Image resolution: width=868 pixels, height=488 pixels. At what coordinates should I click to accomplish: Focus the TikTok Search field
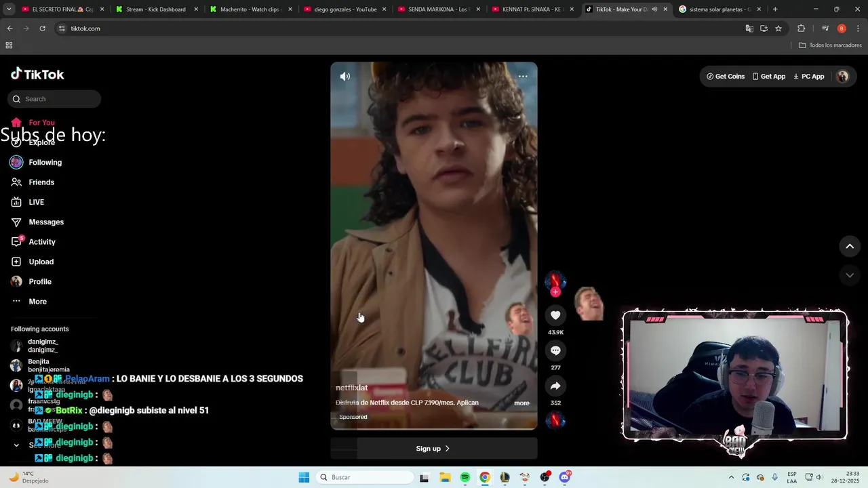(54, 99)
